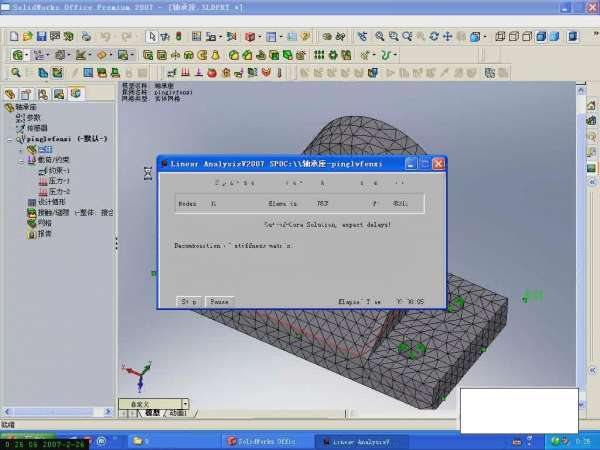Open the PropertyManager tab
This screenshot has width=600, height=450.
(26, 94)
